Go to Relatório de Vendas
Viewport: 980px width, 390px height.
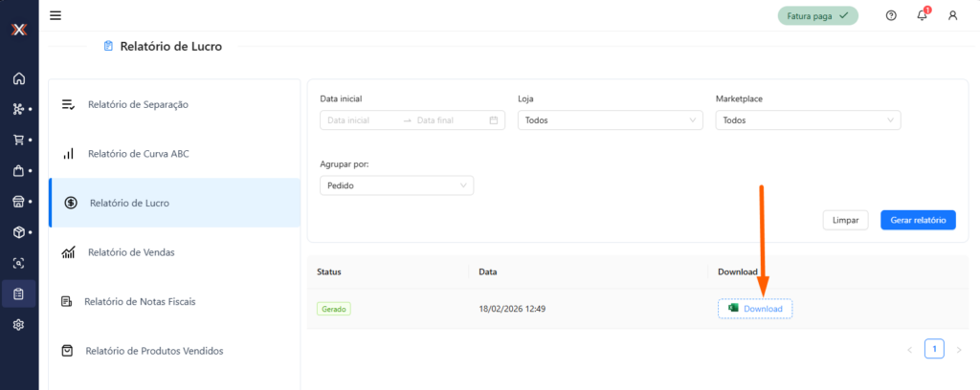coord(130,252)
